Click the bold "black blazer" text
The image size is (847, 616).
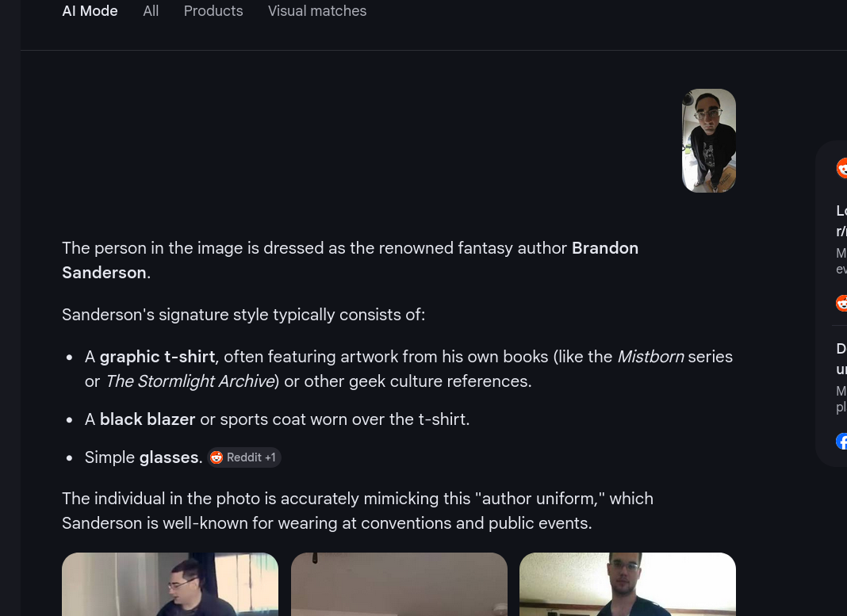[x=148, y=419]
